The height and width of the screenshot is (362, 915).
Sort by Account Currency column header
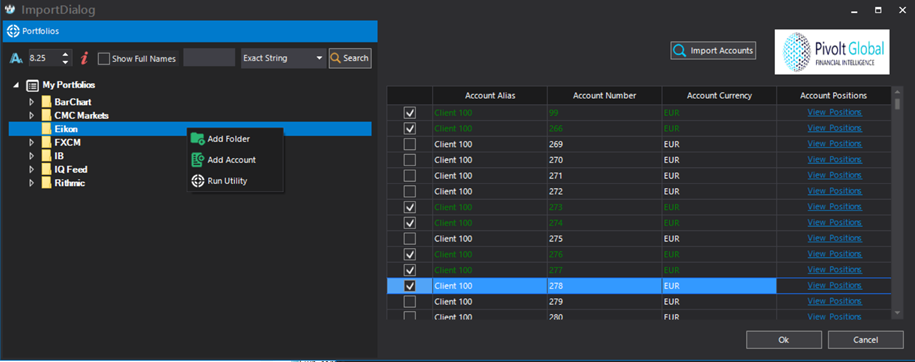pos(720,96)
